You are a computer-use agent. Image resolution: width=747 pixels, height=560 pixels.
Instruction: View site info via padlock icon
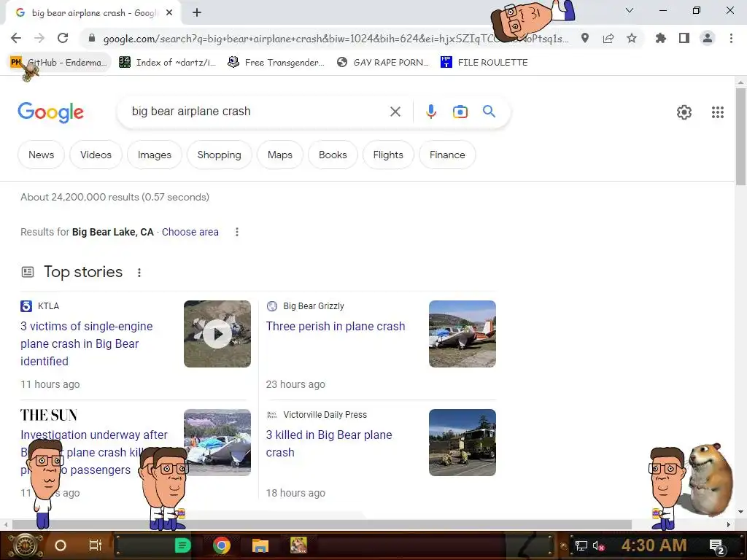point(92,39)
